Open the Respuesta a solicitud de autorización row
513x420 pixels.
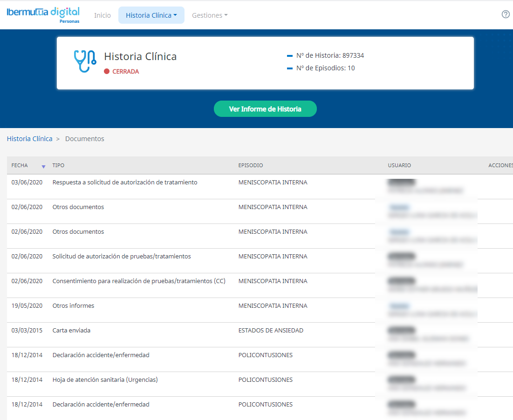[x=125, y=183]
